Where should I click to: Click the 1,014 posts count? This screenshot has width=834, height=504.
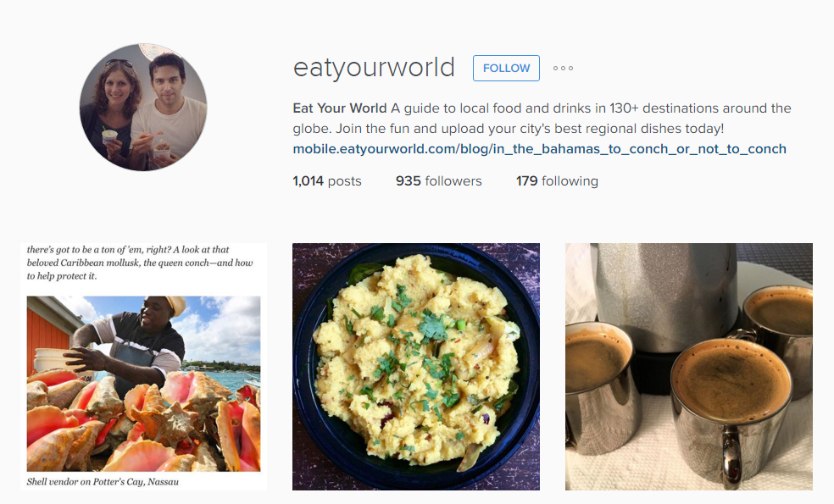point(326,181)
